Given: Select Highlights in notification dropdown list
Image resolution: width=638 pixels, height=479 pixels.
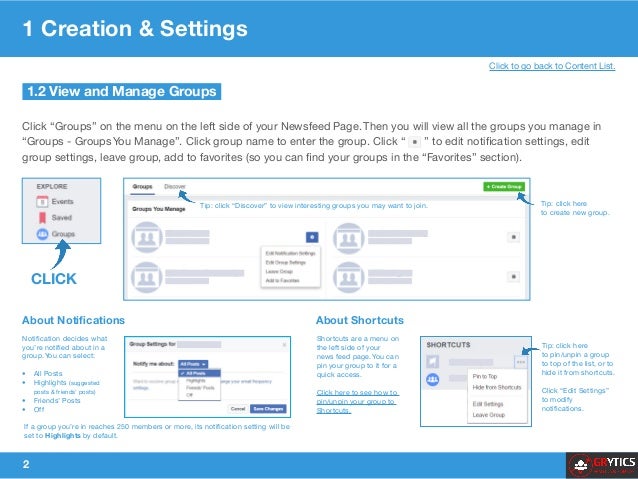Looking at the screenshot, I should [196, 381].
